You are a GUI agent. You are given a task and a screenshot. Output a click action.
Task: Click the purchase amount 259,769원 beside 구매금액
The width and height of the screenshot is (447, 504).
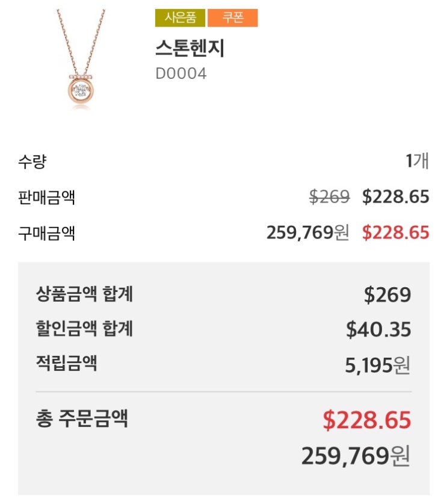coord(307,232)
